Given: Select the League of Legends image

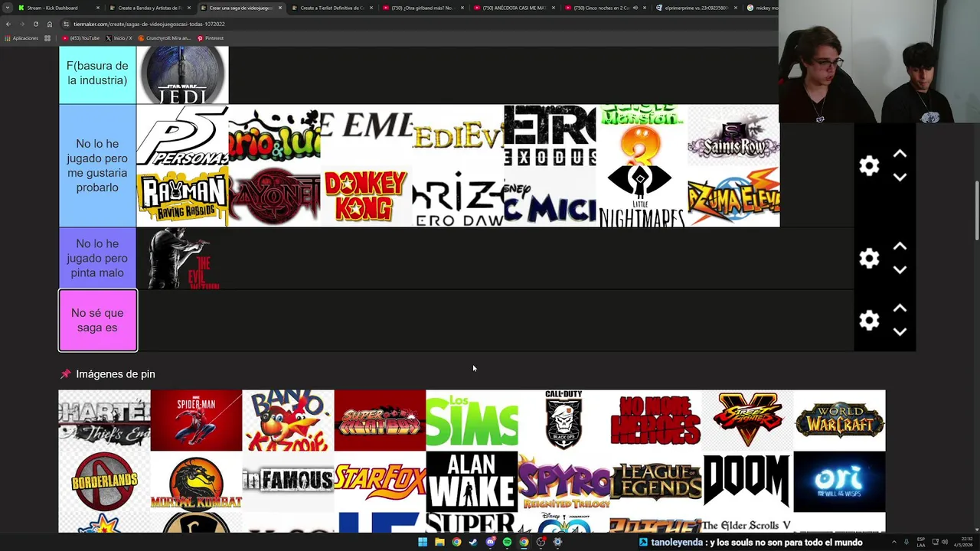Looking at the screenshot, I should [655, 481].
